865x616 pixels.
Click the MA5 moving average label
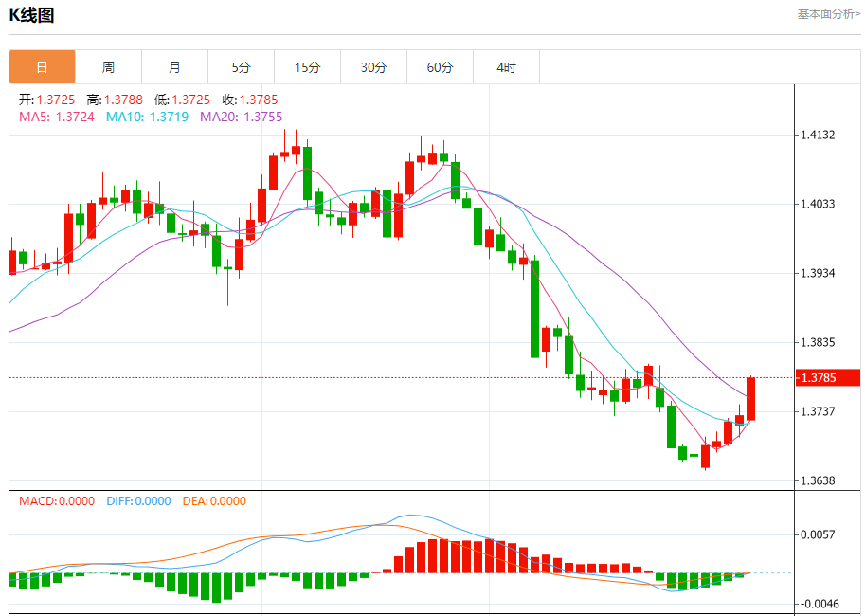coord(57,117)
